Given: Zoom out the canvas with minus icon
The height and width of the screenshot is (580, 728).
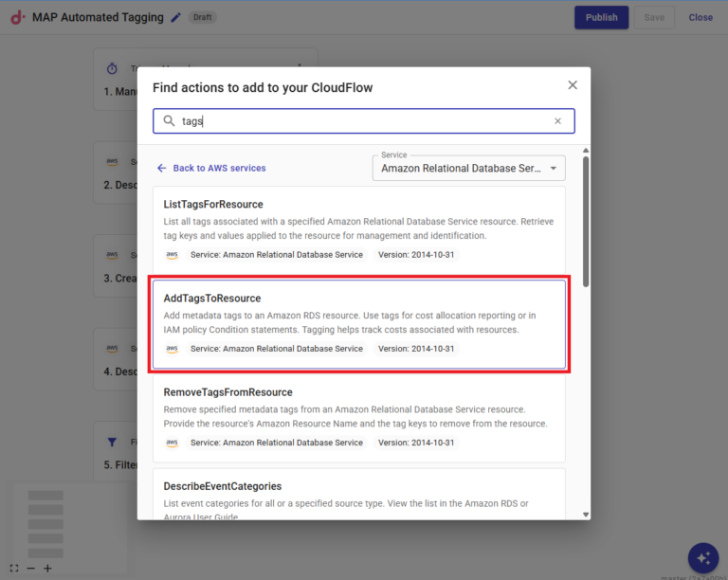Looking at the screenshot, I should click(x=30, y=569).
